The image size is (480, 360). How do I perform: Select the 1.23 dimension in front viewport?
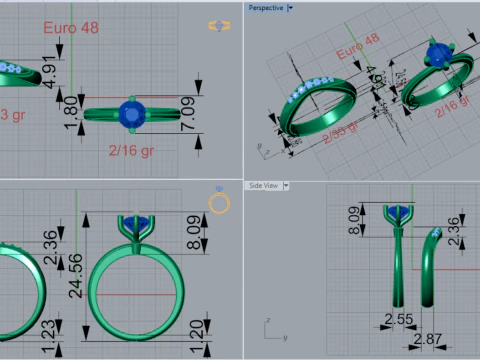49,336
